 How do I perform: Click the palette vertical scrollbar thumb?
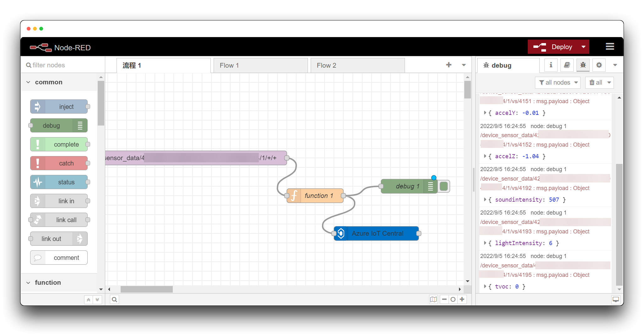point(101,103)
